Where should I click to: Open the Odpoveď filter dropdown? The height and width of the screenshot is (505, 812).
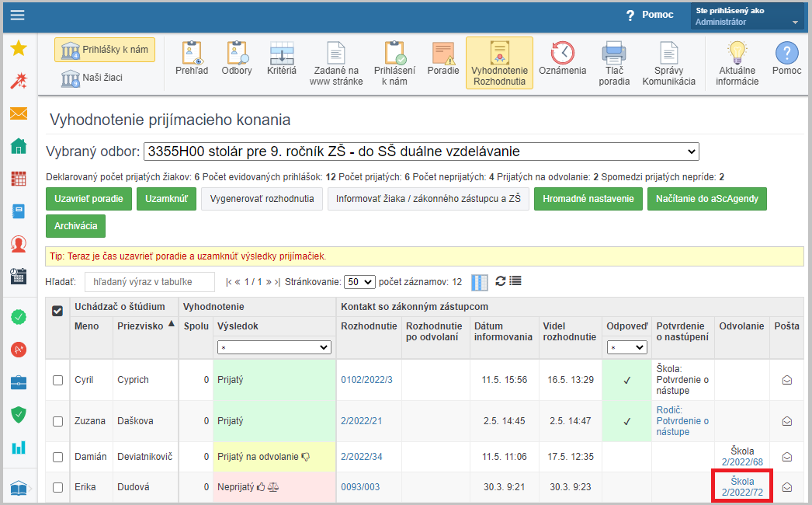pyautogui.click(x=626, y=347)
